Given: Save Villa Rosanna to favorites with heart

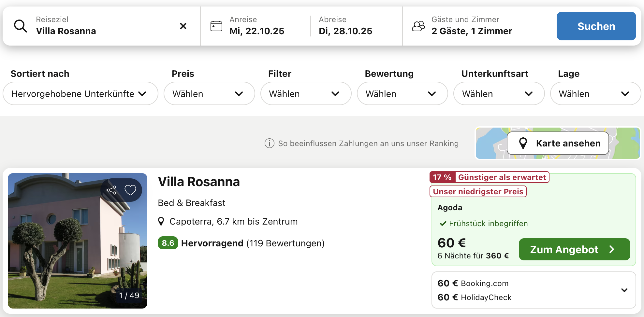Looking at the screenshot, I should pyautogui.click(x=130, y=190).
